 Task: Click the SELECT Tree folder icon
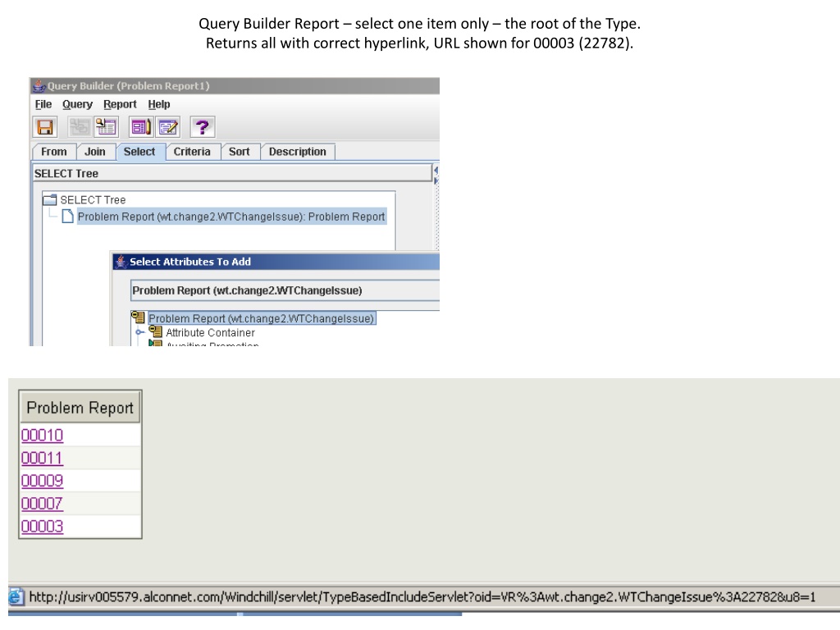coord(50,200)
